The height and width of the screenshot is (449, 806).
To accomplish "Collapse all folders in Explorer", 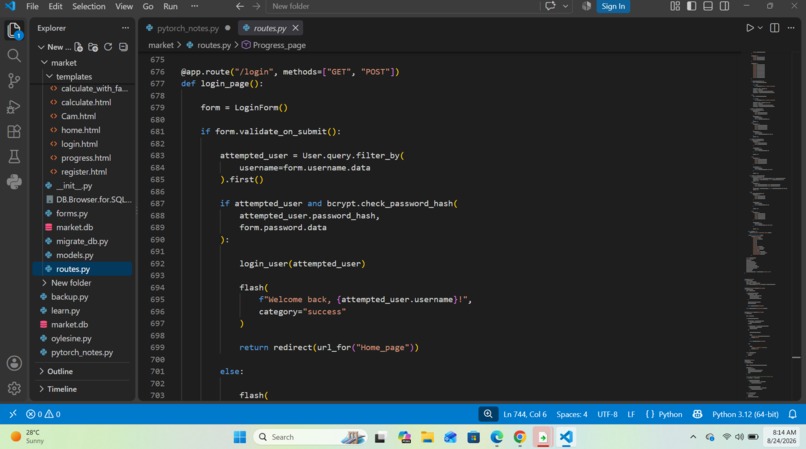I will [123, 47].
